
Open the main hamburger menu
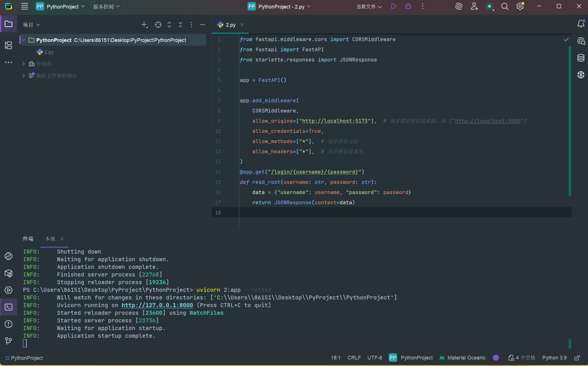(x=25, y=6)
